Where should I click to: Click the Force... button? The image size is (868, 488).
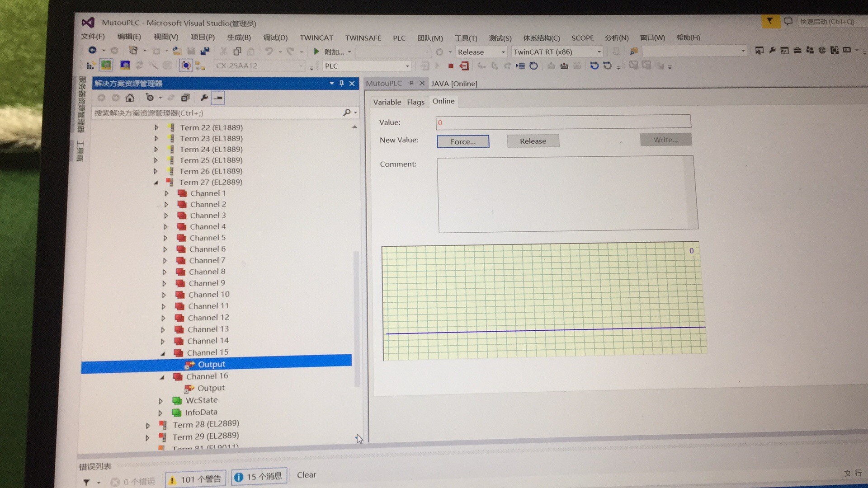click(x=463, y=141)
